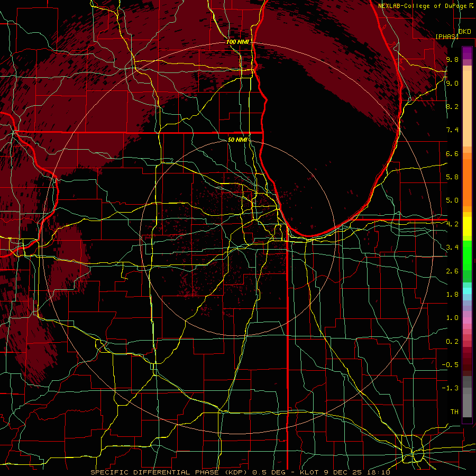
Task: Click the -0.5 scale value
Action: click(450, 365)
